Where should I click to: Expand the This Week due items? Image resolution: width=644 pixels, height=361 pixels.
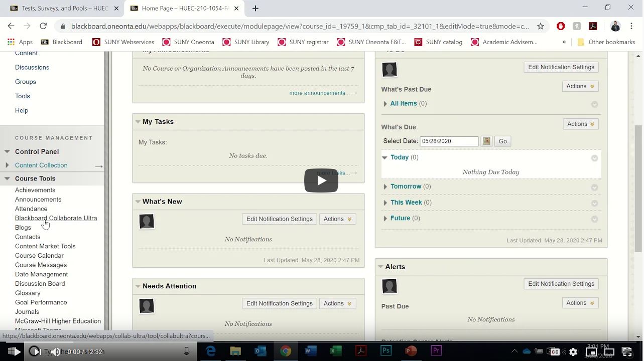point(385,203)
